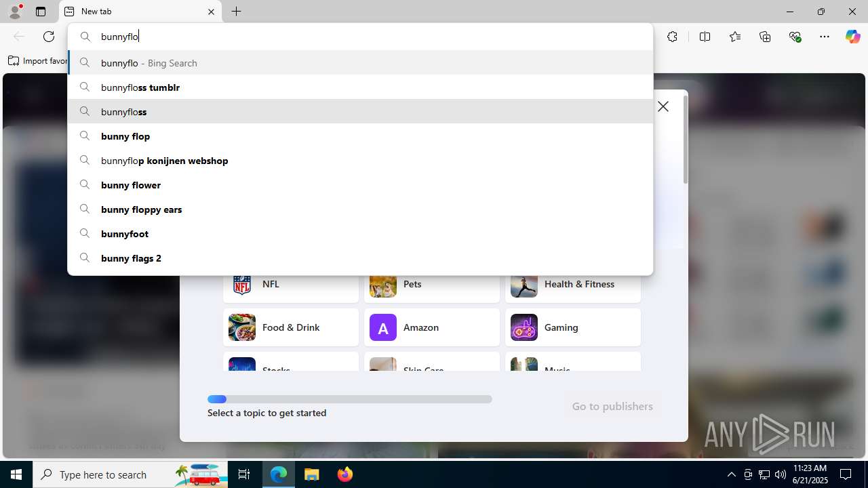Open the Favorites star icon
Image resolution: width=868 pixels, height=488 pixels.
735,37
